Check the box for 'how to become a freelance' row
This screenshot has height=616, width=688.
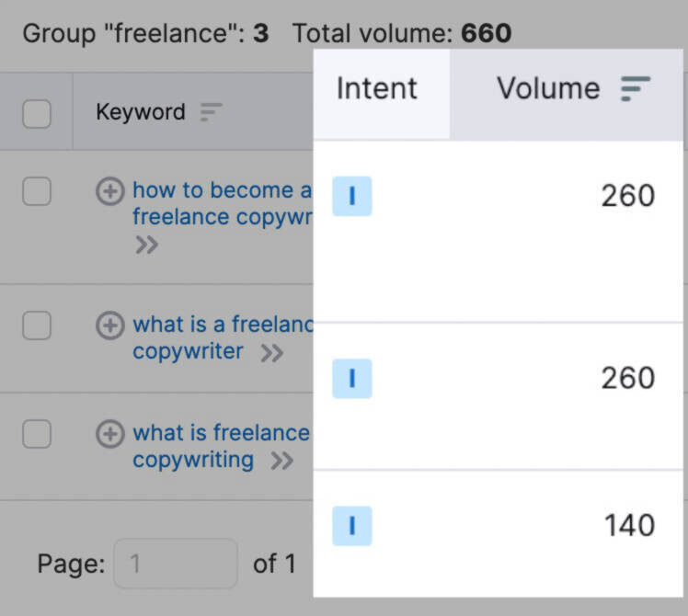point(37,191)
